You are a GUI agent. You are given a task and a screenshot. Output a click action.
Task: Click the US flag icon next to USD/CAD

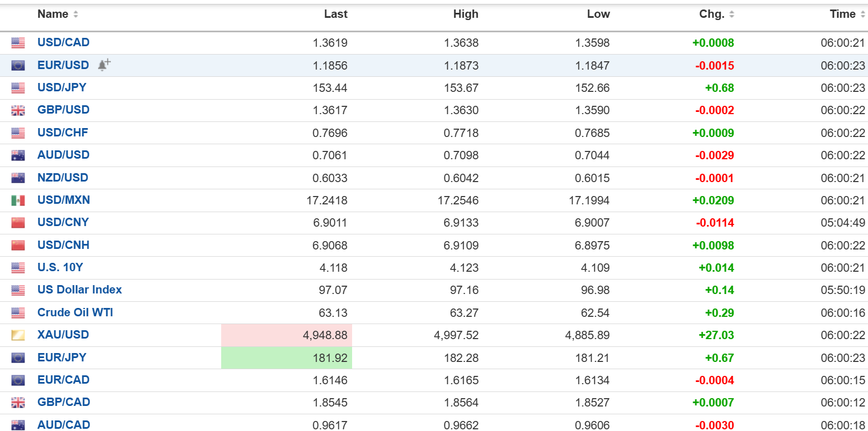(18, 43)
